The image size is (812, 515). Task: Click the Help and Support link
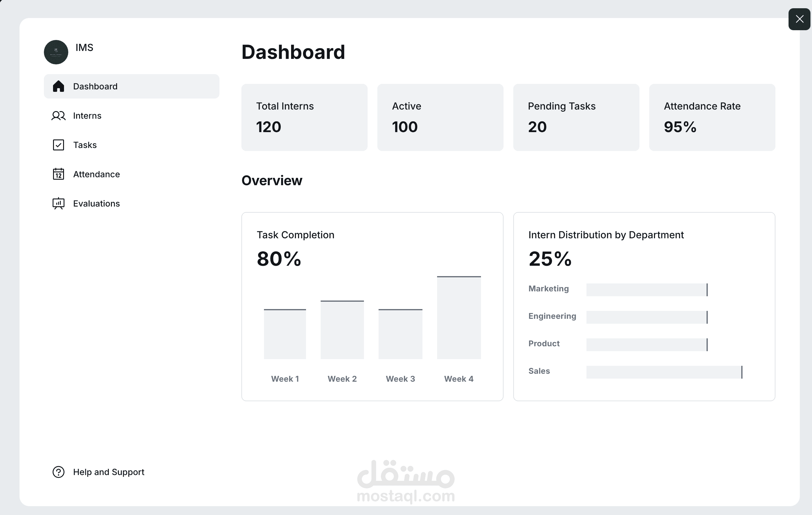point(109,472)
